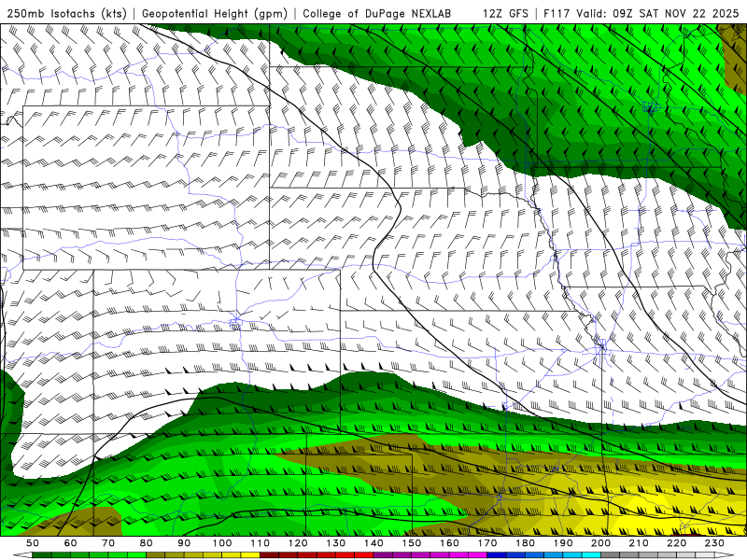Click the "Geopotential Height (gpm)" header label

pos(215,13)
